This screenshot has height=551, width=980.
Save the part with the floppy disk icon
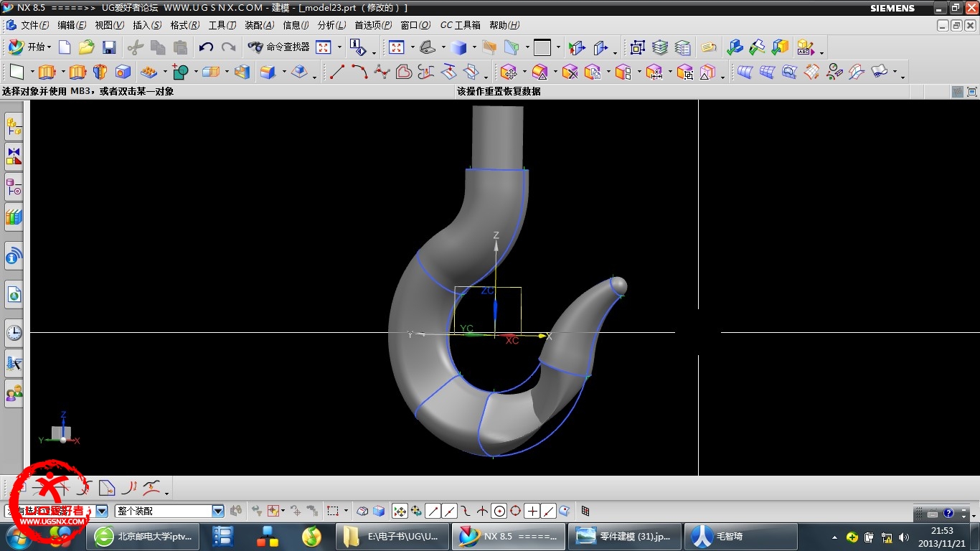click(109, 47)
